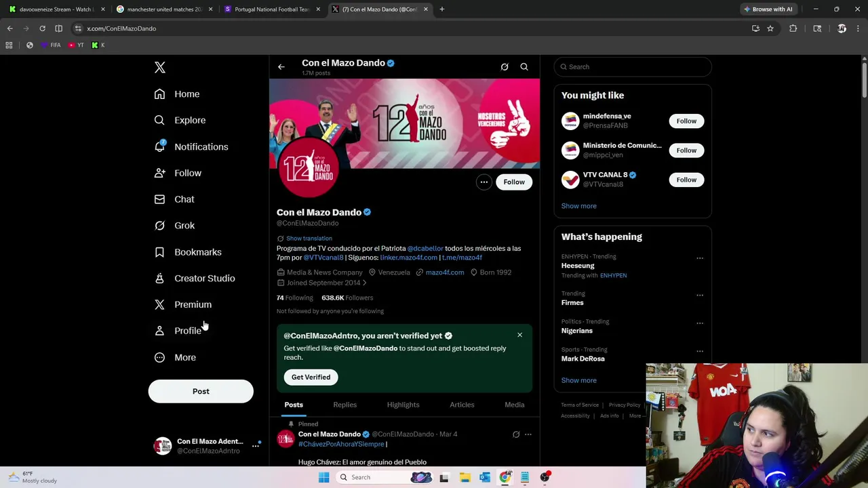Open the YT bookmark
Screen dimensions: 868x488
(x=76, y=45)
